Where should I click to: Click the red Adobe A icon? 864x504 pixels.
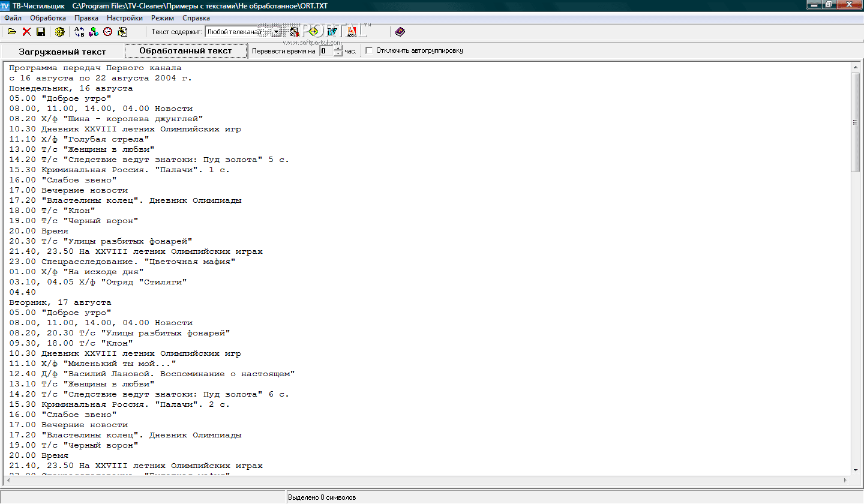pyautogui.click(x=353, y=32)
